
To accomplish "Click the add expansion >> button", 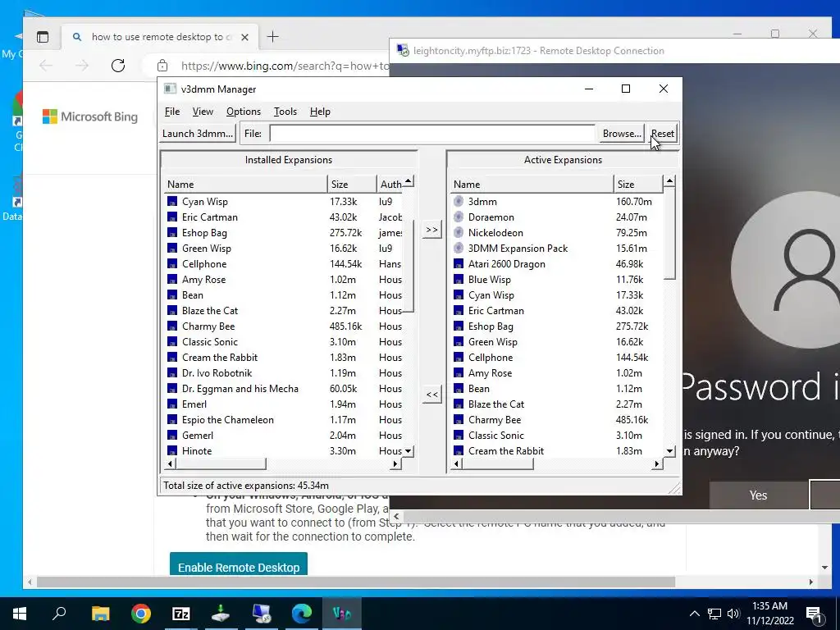I will click(x=431, y=230).
